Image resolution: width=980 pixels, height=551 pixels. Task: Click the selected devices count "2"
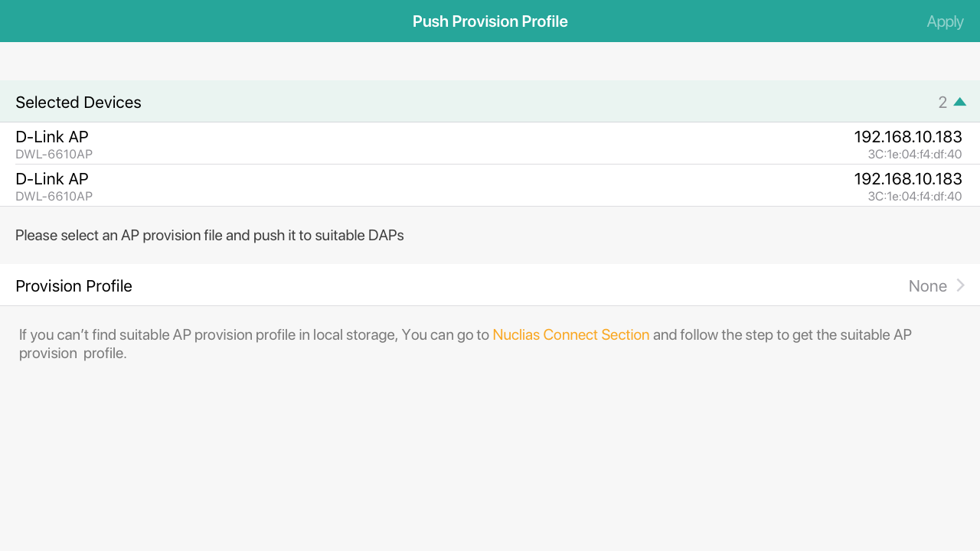click(x=942, y=103)
